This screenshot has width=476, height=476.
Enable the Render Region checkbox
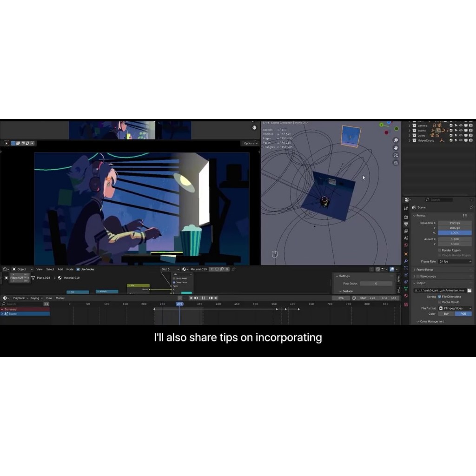(x=440, y=250)
